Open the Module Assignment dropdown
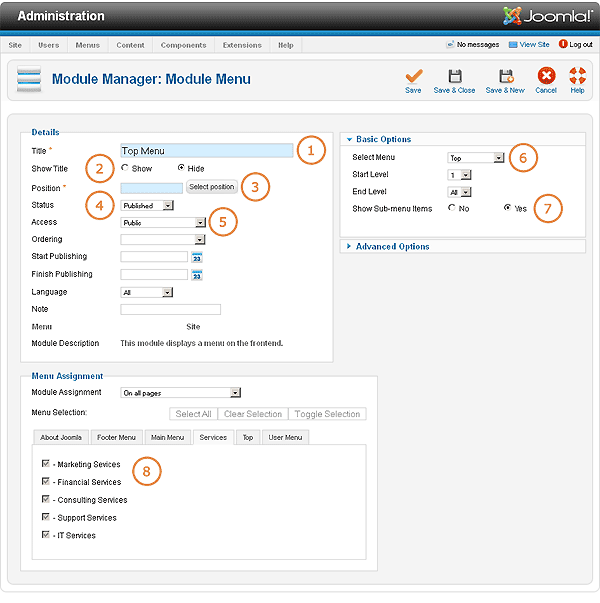Viewport: 600px width, 603px height. [181, 393]
